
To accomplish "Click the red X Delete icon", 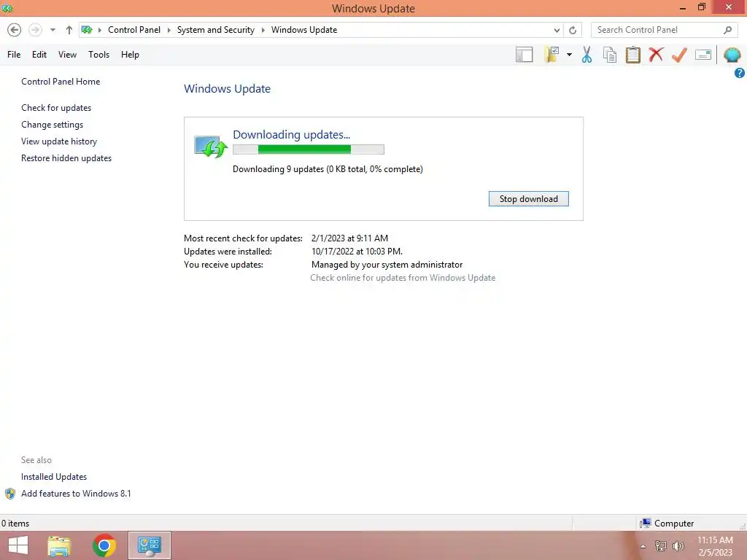I will 656,55.
